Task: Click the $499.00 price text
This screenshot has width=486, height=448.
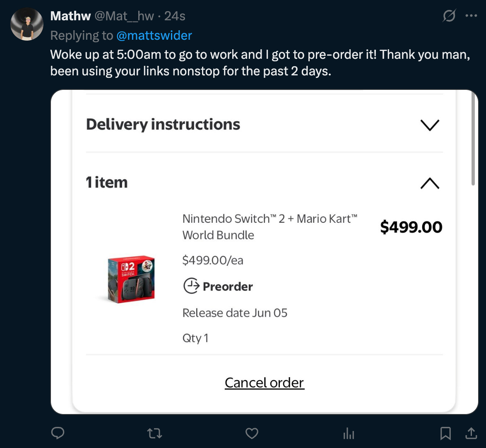Action: 411,226
